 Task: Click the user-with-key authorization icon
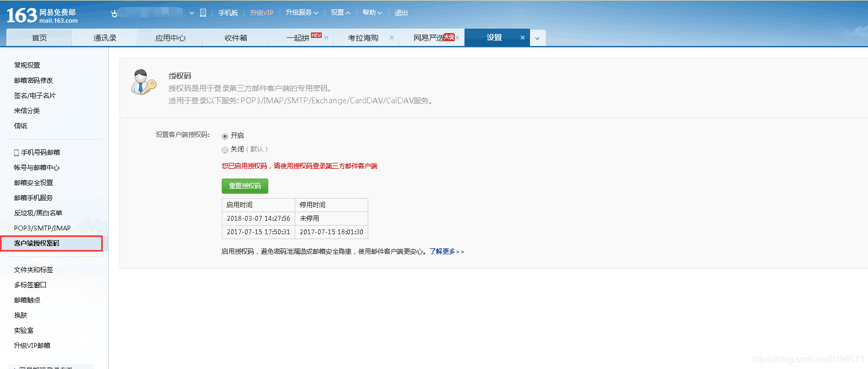(x=143, y=82)
